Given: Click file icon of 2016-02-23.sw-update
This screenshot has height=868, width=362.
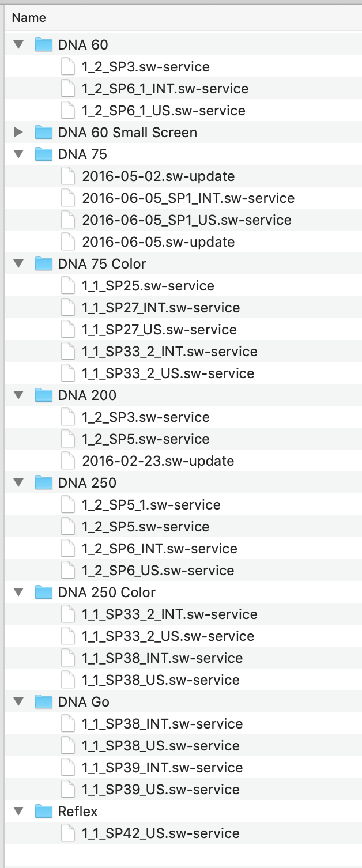Looking at the screenshot, I should point(68,461).
